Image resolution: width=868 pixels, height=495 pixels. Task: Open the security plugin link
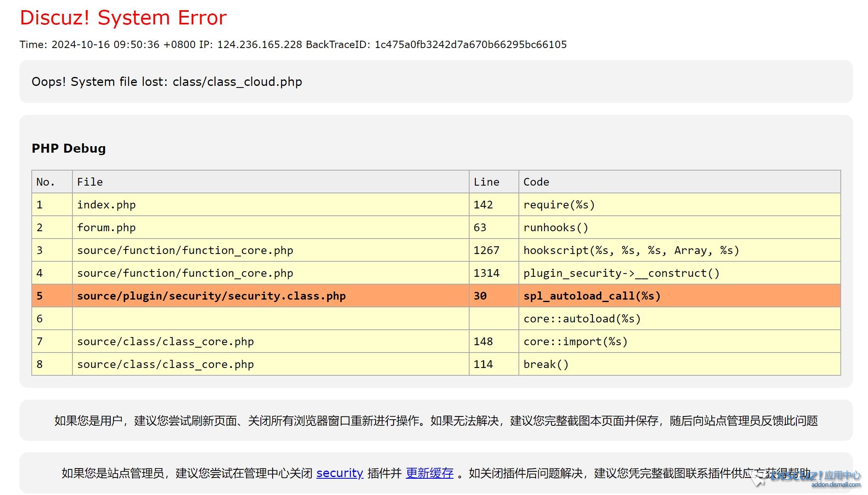point(339,473)
